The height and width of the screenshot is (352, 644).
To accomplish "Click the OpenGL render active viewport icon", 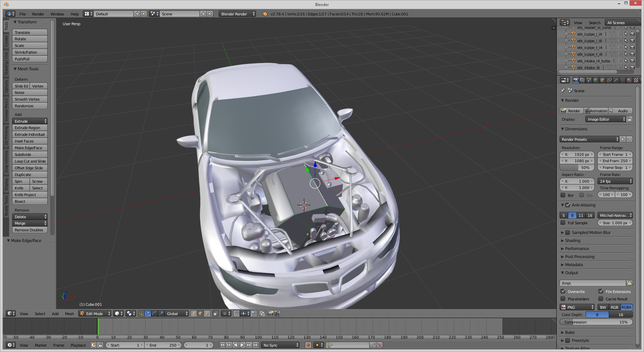I will point(270,314).
